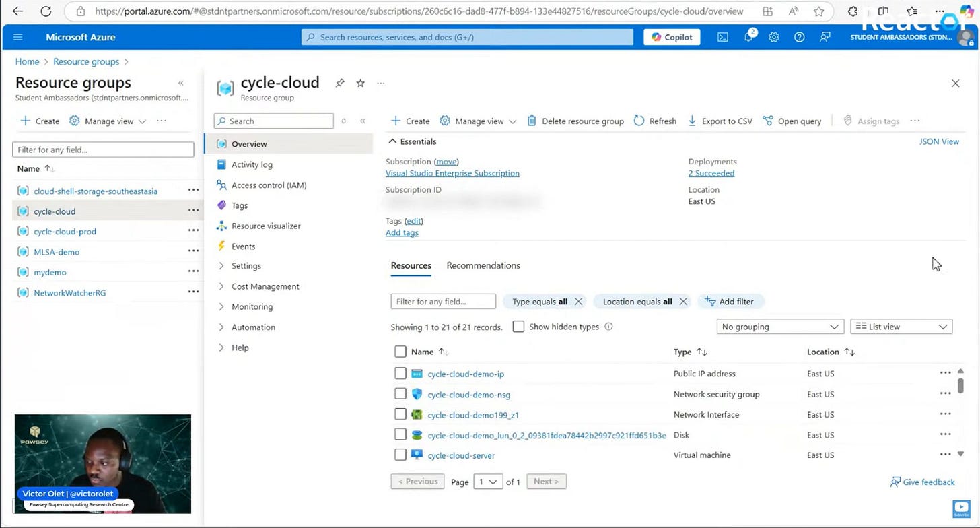Viewport: 980px width, 528px height.
Task: Add page to browser favorites star
Action: coord(818,11)
